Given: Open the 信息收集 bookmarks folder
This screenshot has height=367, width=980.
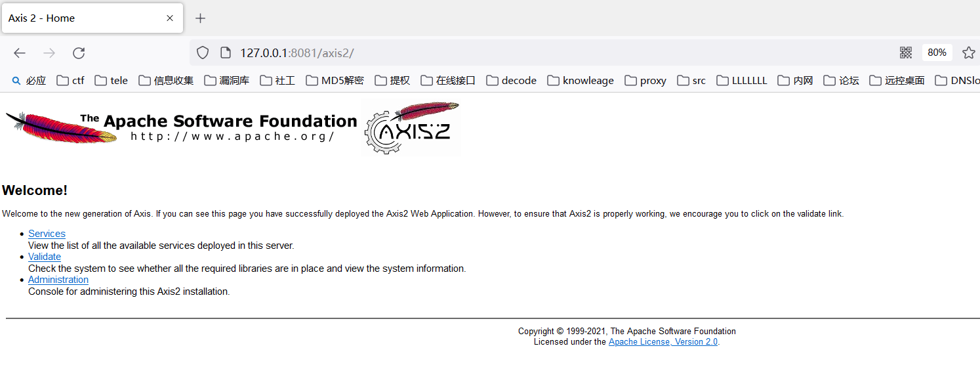Looking at the screenshot, I should [x=166, y=80].
